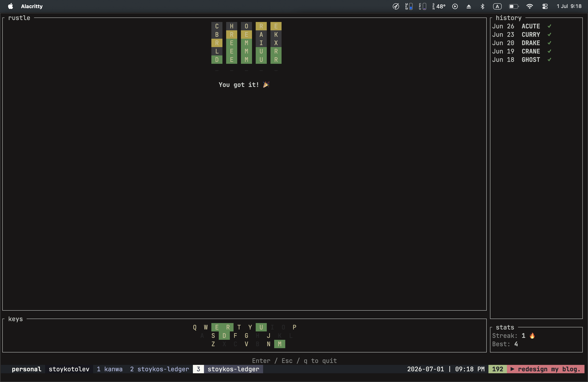Click the green R key in keys panel
588x382 pixels.
(228, 327)
